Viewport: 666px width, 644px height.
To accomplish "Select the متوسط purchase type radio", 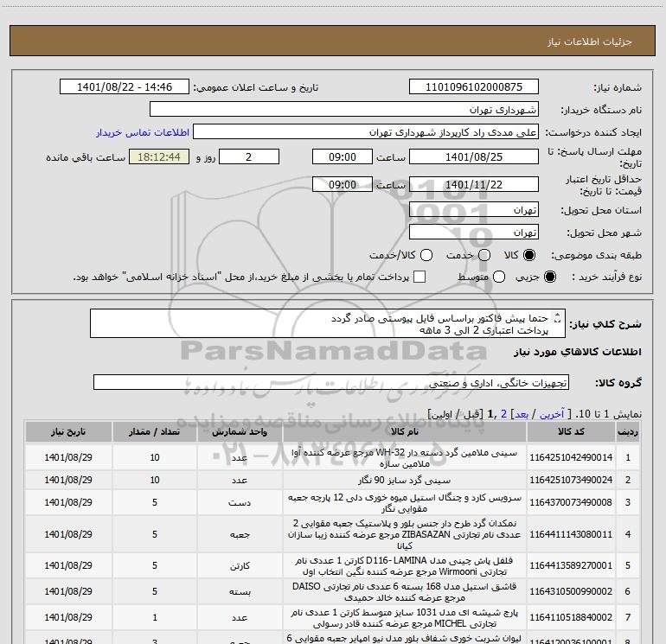I will pyautogui.click(x=499, y=277).
